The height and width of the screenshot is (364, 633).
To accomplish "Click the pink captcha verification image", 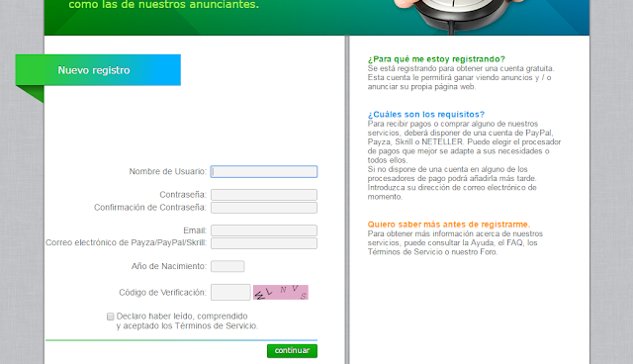I will click(281, 293).
